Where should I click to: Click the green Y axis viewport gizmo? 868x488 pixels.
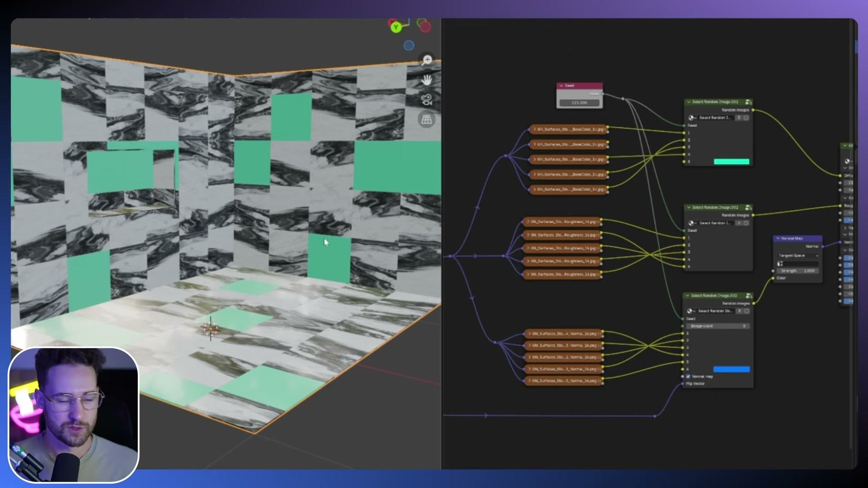click(x=396, y=28)
